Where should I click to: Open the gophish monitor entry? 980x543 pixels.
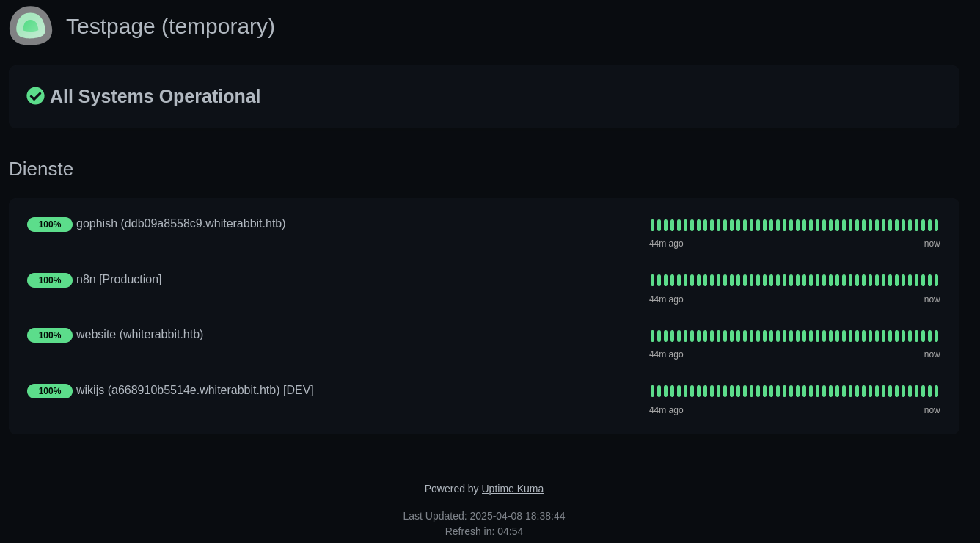(x=181, y=224)
